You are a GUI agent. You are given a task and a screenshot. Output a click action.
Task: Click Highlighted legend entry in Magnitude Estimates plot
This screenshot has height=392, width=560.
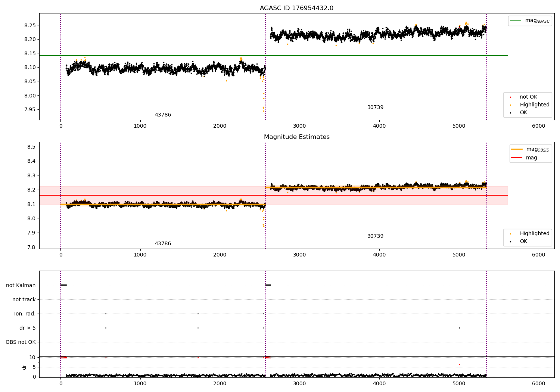530,233
